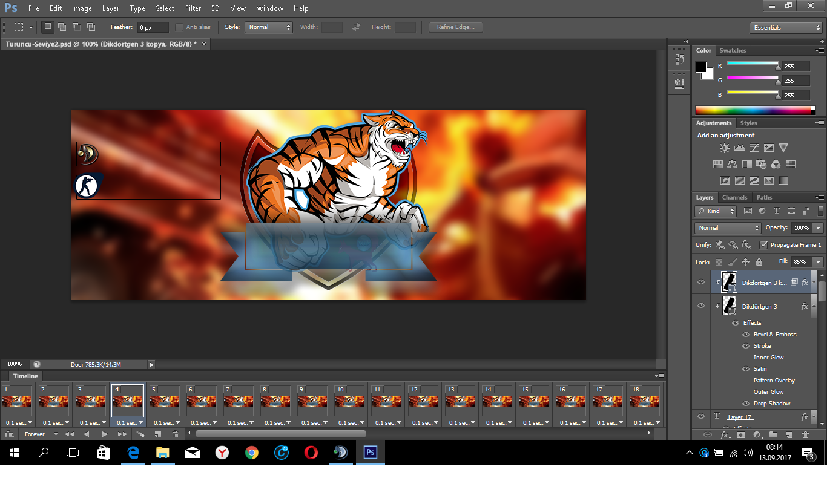Add a Black & White adjustment

747,164
